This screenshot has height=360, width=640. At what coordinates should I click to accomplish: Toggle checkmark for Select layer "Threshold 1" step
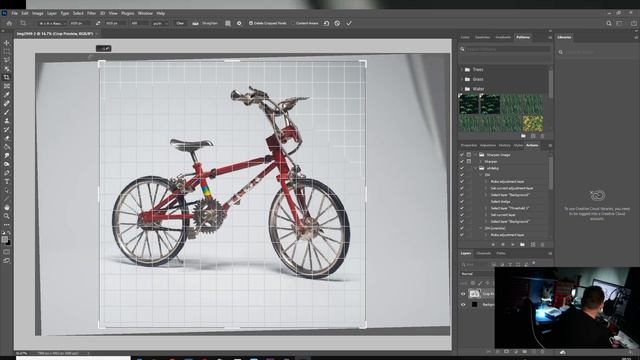coord(462,208)
